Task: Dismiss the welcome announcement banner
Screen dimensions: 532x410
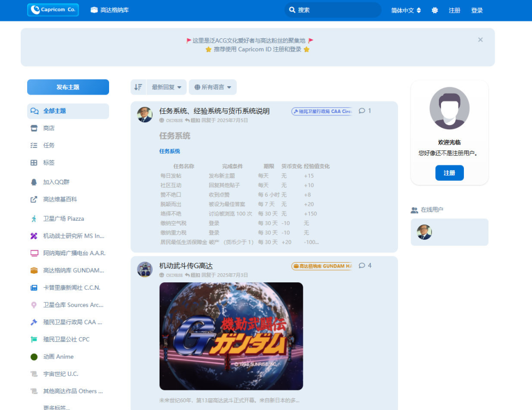Action: (480, 40)
